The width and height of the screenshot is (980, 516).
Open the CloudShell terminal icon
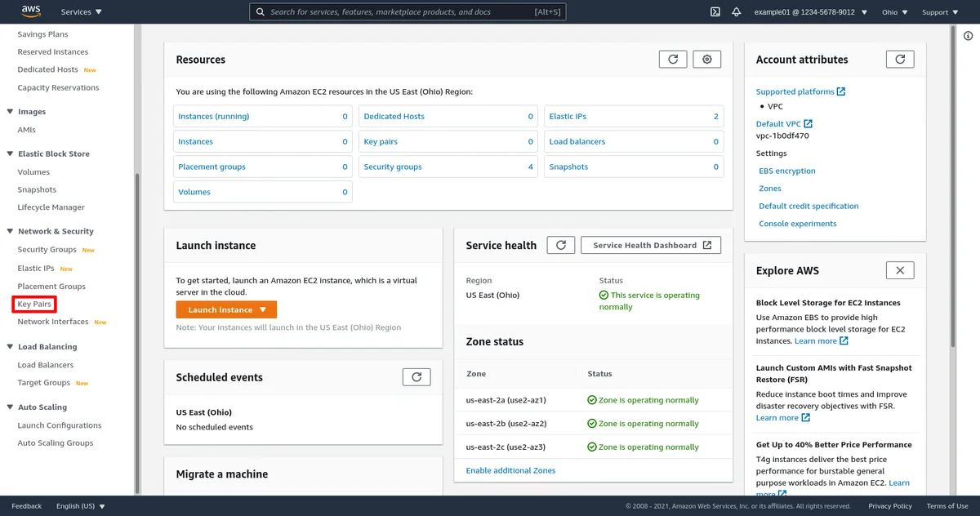(715, 12)
